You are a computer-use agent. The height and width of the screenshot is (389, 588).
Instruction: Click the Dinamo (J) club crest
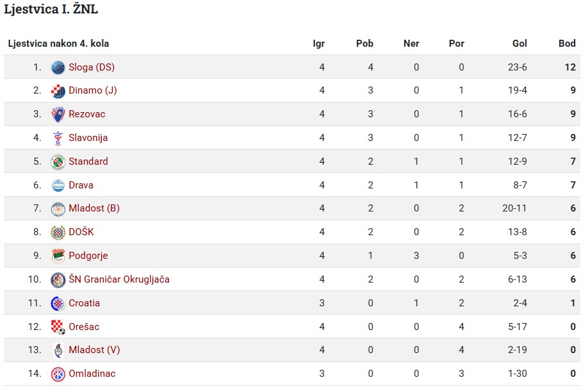click(x=58, y=91)
